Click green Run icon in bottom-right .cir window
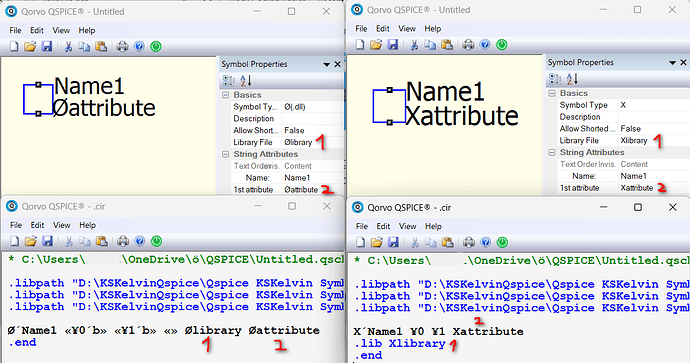This screenshot has height=363, width=690. 502,242
